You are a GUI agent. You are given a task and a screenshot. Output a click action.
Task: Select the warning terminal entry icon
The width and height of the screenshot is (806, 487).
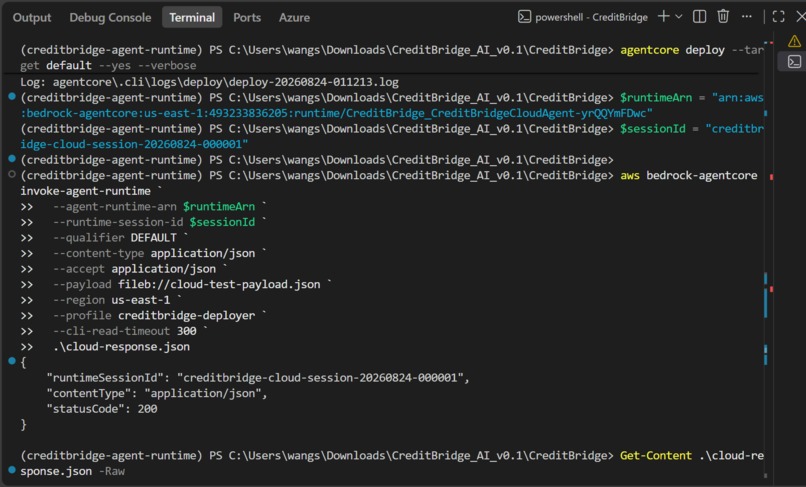tap(794, 41)
